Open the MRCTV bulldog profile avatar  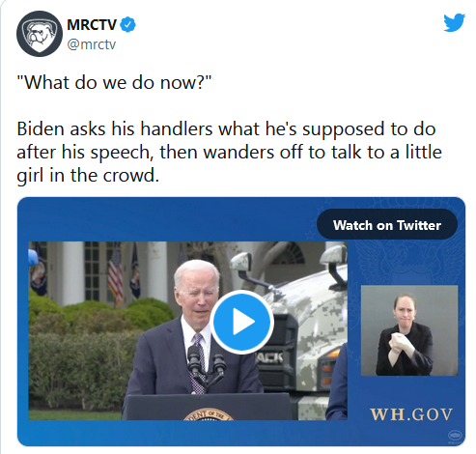point(40,34)
